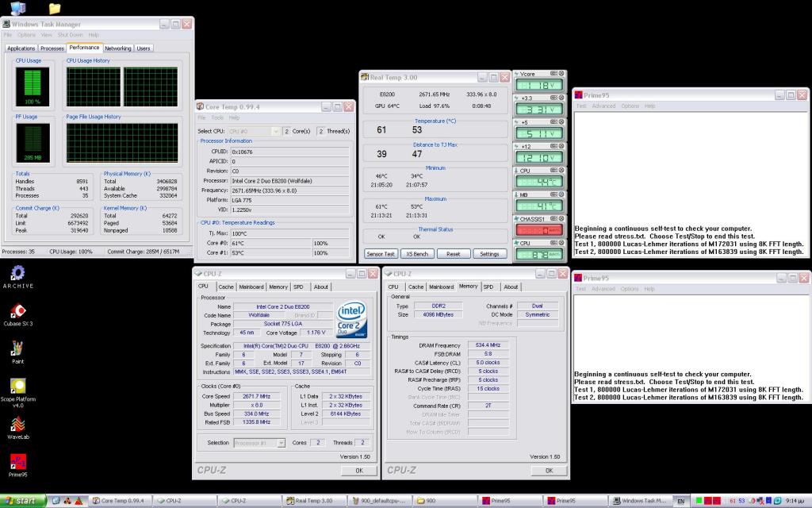The width and height of the screenshot is (812, 508).
Task: Click the XS Bench button in Real Temp
Action: [x=417, y=254]
